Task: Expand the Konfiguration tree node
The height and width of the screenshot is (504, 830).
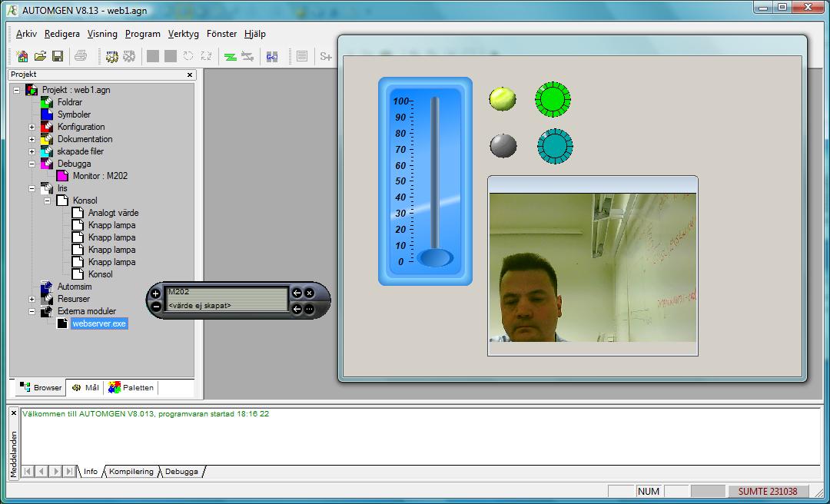Action: coord(32,127)
